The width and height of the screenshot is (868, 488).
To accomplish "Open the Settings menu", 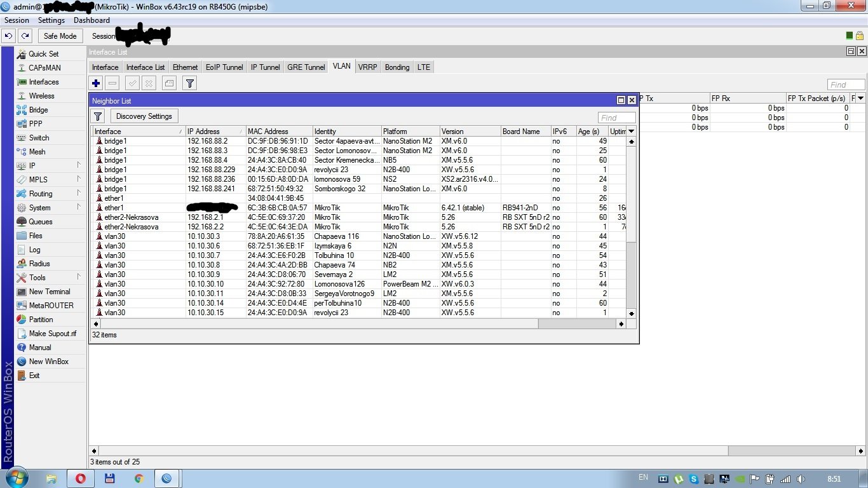I will (x=51, y=20).
